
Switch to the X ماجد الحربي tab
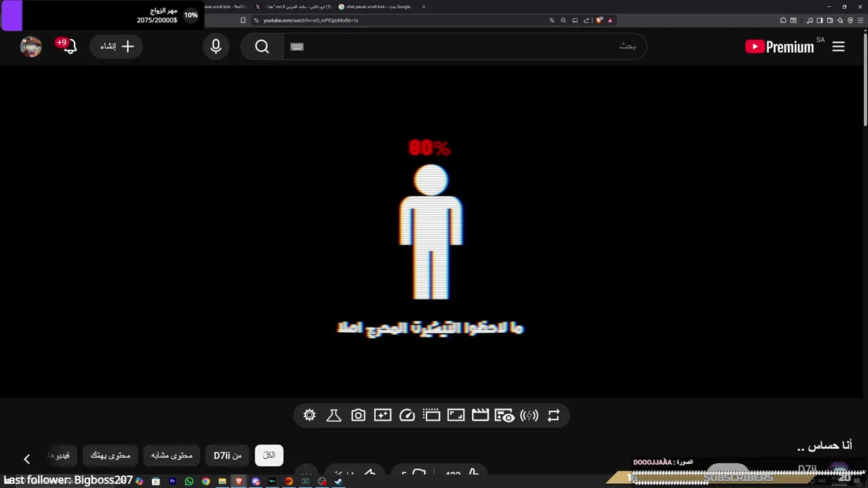click(293, 7)
